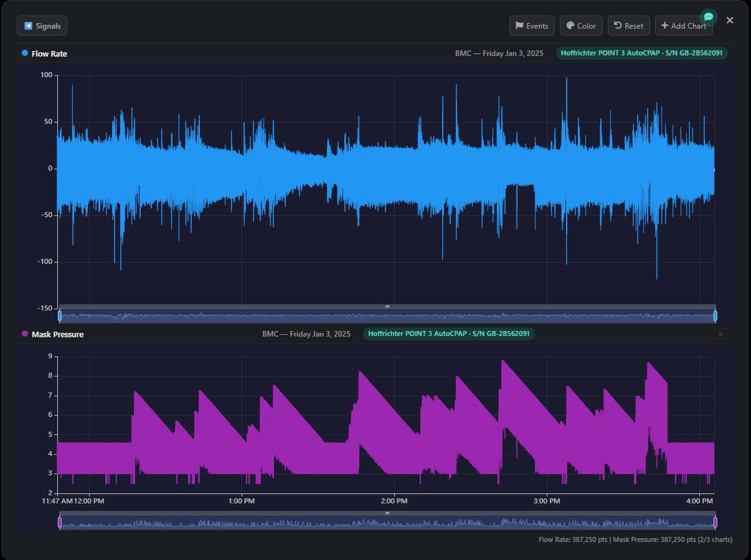Open the Events list

pos(532,26)
